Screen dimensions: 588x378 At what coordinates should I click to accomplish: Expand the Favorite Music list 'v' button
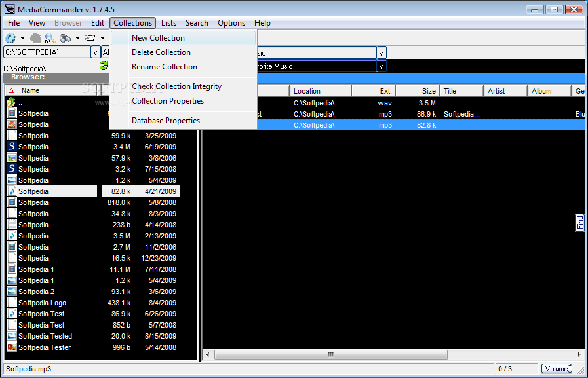click(x=382, y=66)
